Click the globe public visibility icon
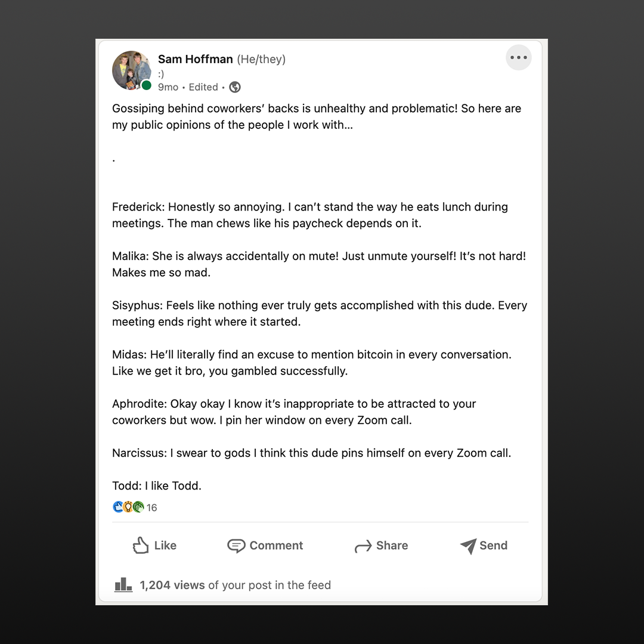Screen dimensions: 644x644 [x=235, y=87]
